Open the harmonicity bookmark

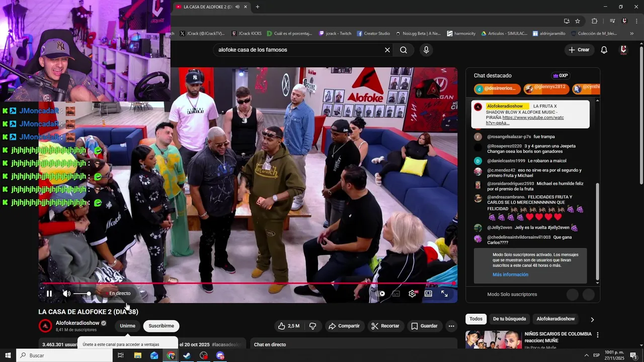[461, 34]
